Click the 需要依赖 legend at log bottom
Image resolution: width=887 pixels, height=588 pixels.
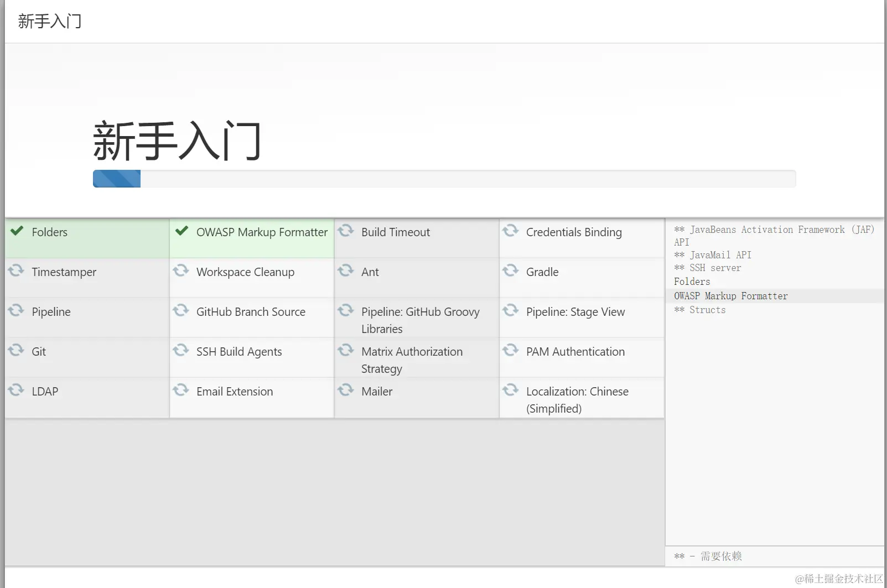[x=708, y=556]
